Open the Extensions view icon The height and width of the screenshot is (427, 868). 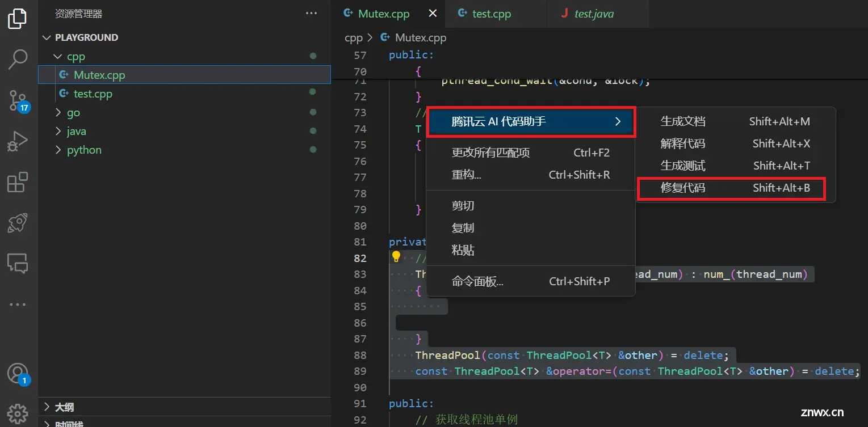click(18, 182)
